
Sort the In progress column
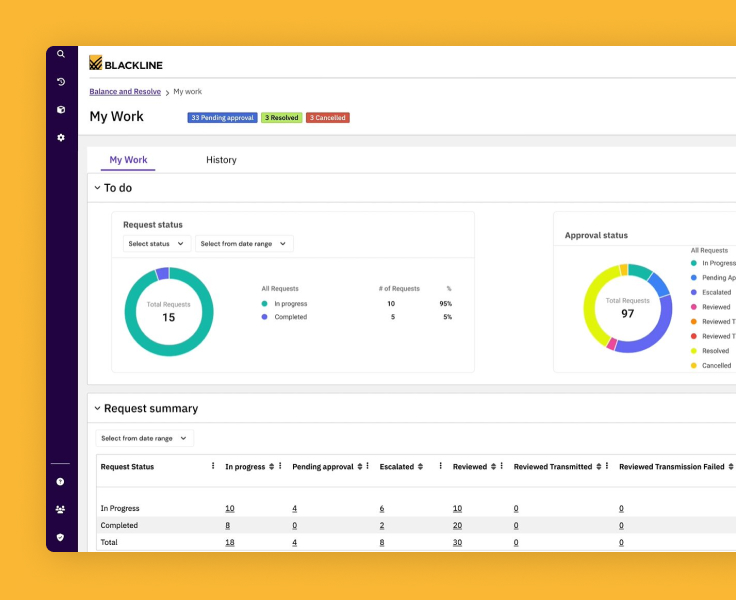(x=272, y=466)
